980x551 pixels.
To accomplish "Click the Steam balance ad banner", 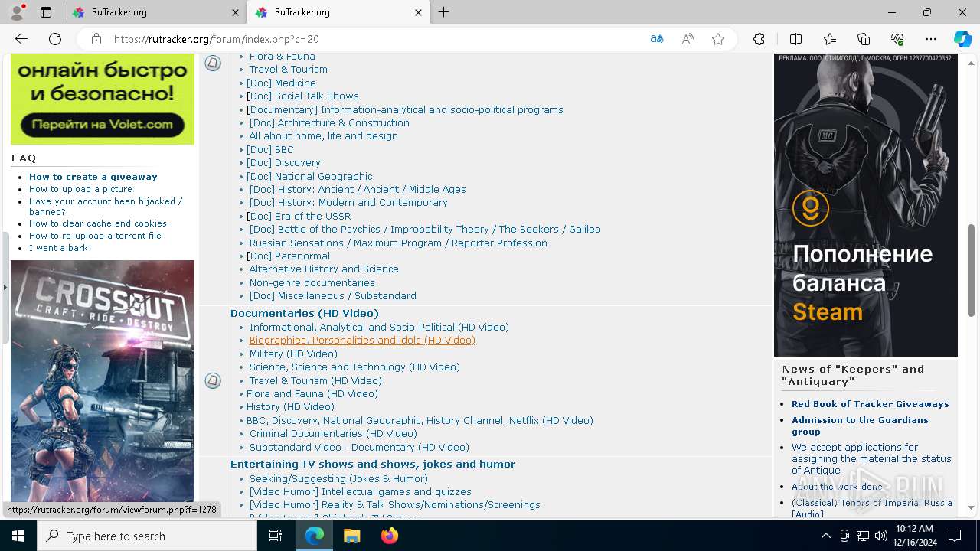I will pyautogui.click(x=866, y=204).
